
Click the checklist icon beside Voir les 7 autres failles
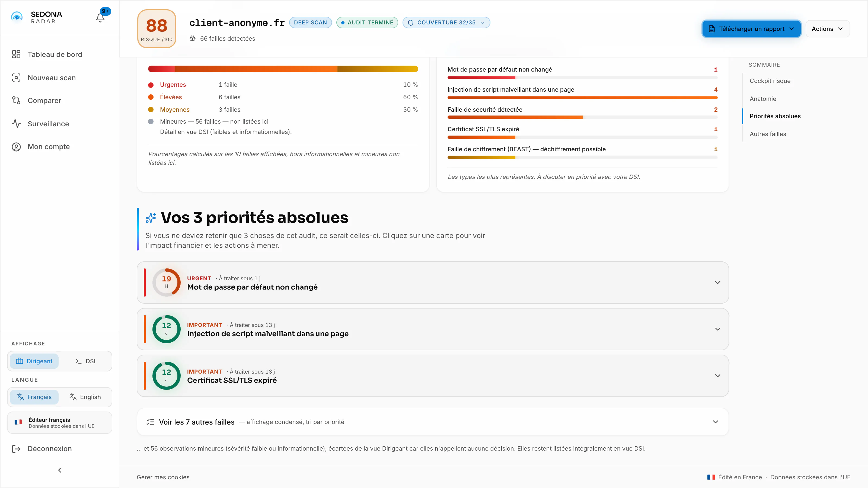[150, 422]
